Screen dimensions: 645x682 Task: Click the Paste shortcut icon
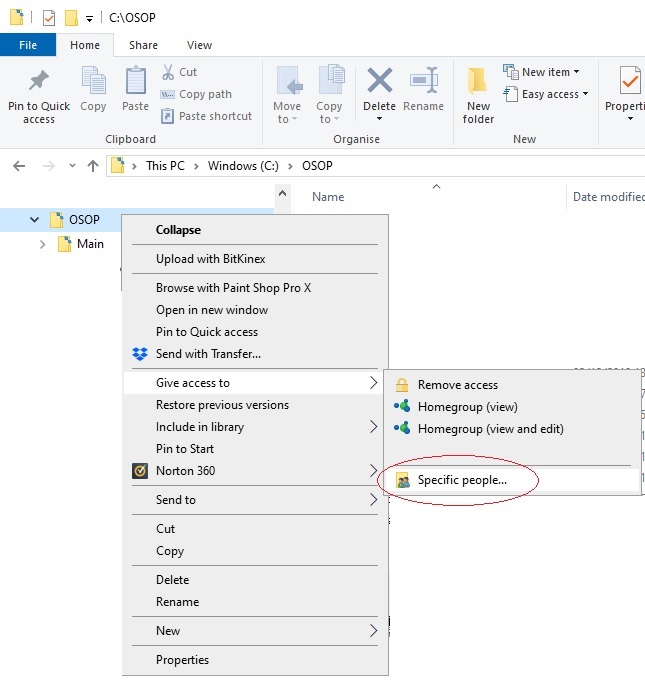coord(167,116)
